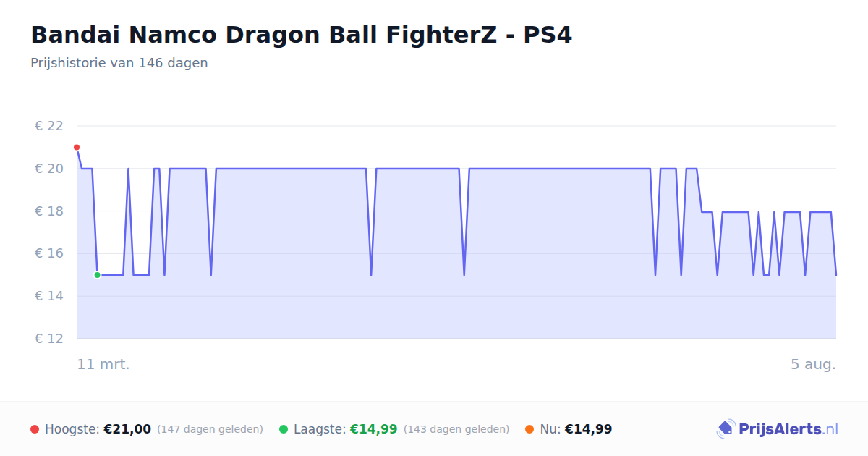
Task: Click the red Hoogste legend dot
Action: click(x=35, y=429)
